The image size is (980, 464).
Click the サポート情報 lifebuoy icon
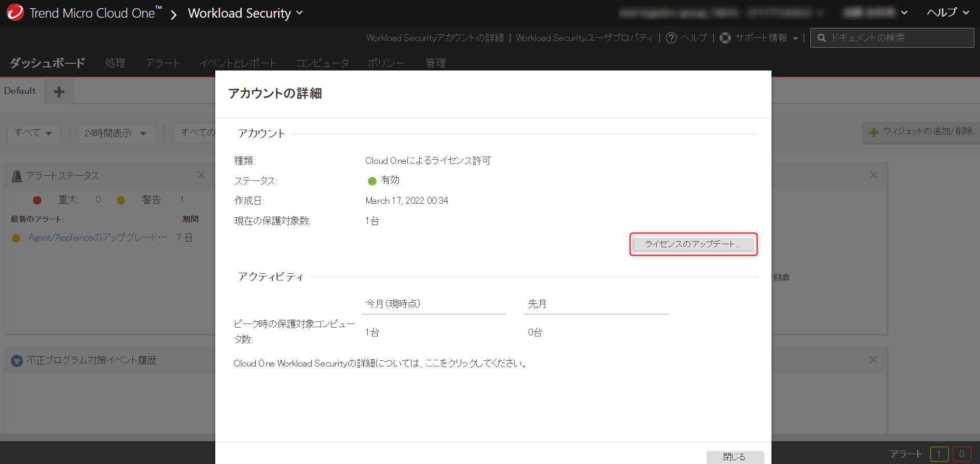[725, 38]
